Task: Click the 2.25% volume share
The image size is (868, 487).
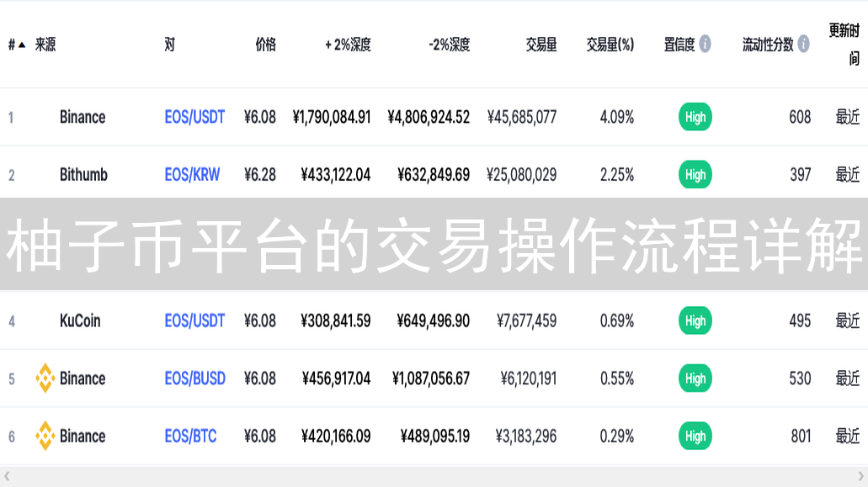Action: pyautogui.click(x=616, y=175)
